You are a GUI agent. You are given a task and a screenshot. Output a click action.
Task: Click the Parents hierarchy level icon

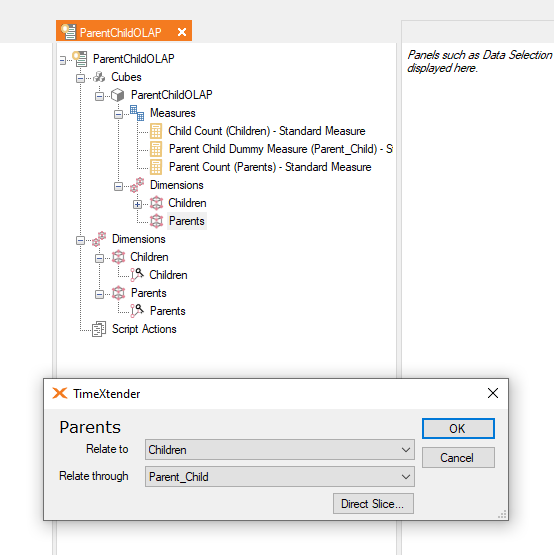[137, 311]
